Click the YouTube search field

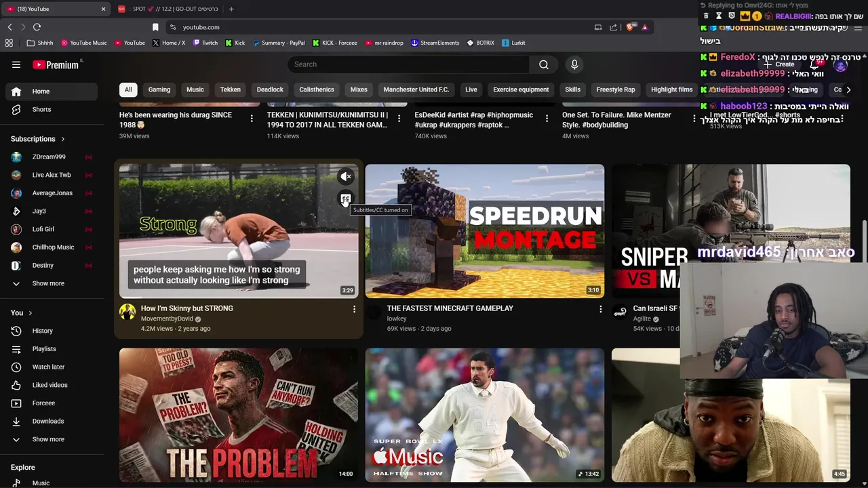tap(409, 64)
